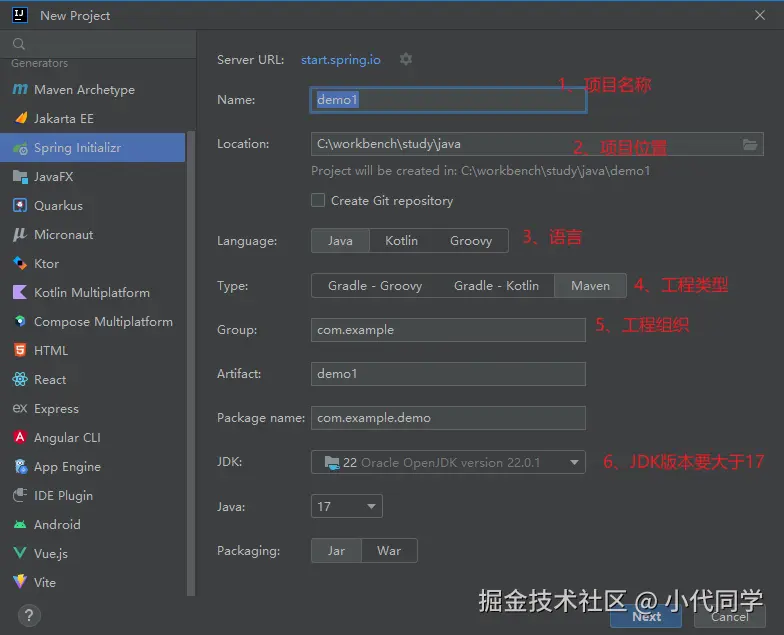Choose Maven project type

pos(590,286)
